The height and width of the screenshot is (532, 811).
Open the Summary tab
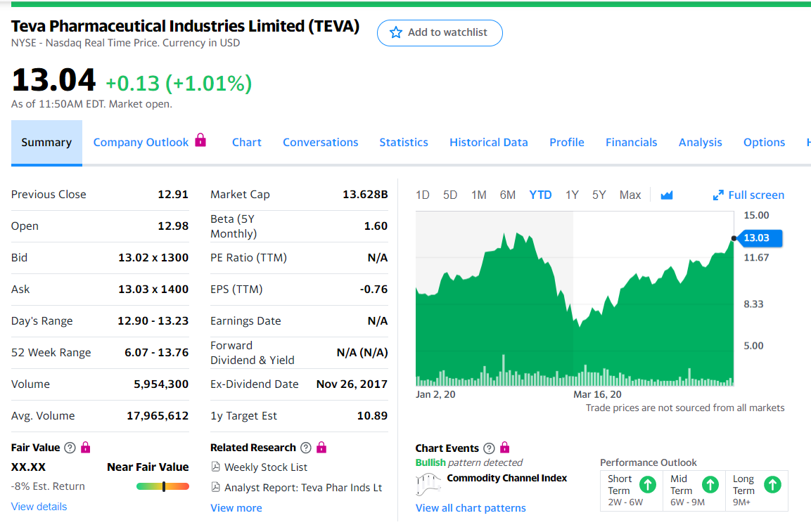click(x=46, y=143)
